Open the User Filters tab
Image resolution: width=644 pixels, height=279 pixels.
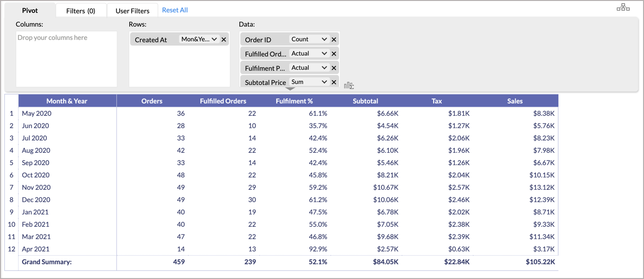point(133,10)
